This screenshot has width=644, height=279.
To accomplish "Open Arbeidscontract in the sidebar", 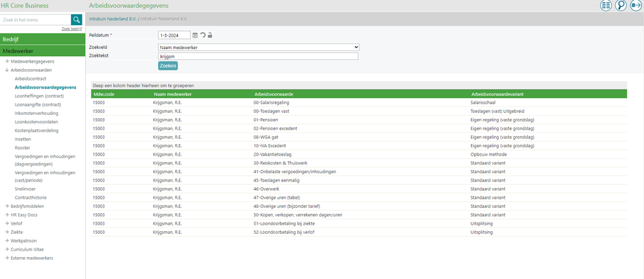I will pos(30,79).
